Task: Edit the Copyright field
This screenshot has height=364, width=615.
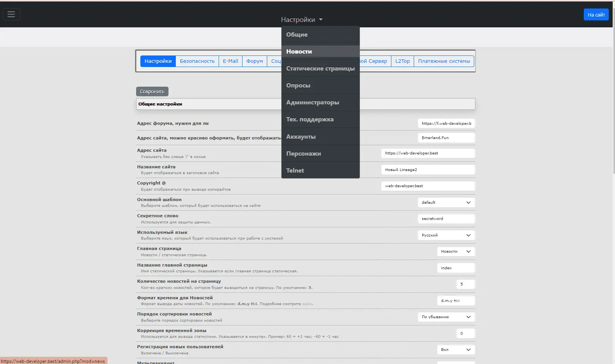Action: coord(428,186)
